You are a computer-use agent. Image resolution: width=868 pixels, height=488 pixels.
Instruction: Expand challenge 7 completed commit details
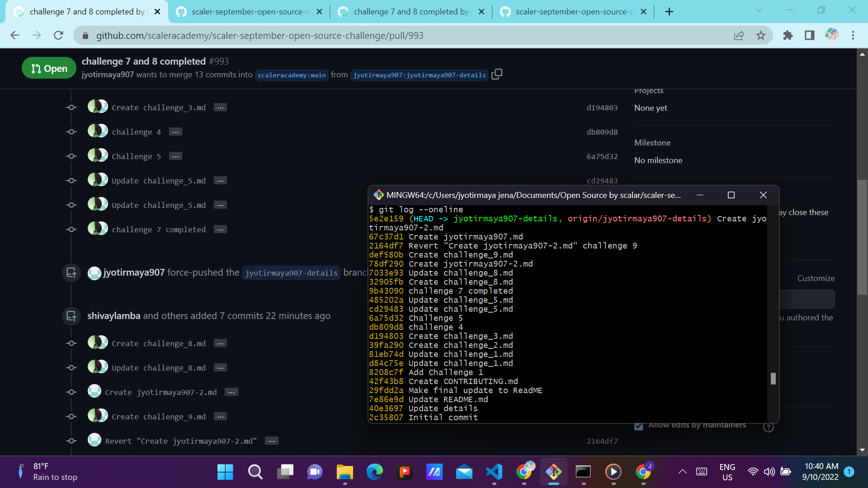coord(220,230)
